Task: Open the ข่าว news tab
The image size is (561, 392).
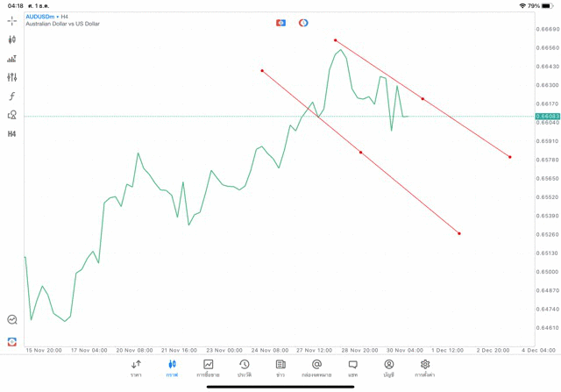Action: [280, 368]
